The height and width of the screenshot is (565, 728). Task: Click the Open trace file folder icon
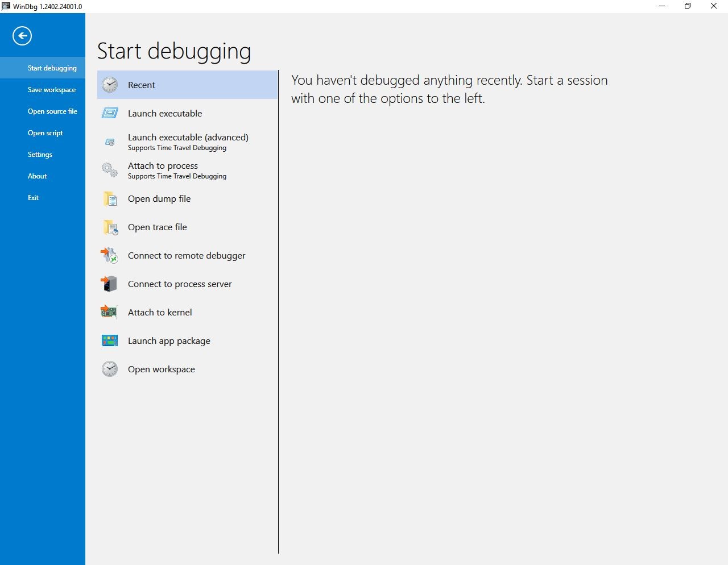coord(110,227)
